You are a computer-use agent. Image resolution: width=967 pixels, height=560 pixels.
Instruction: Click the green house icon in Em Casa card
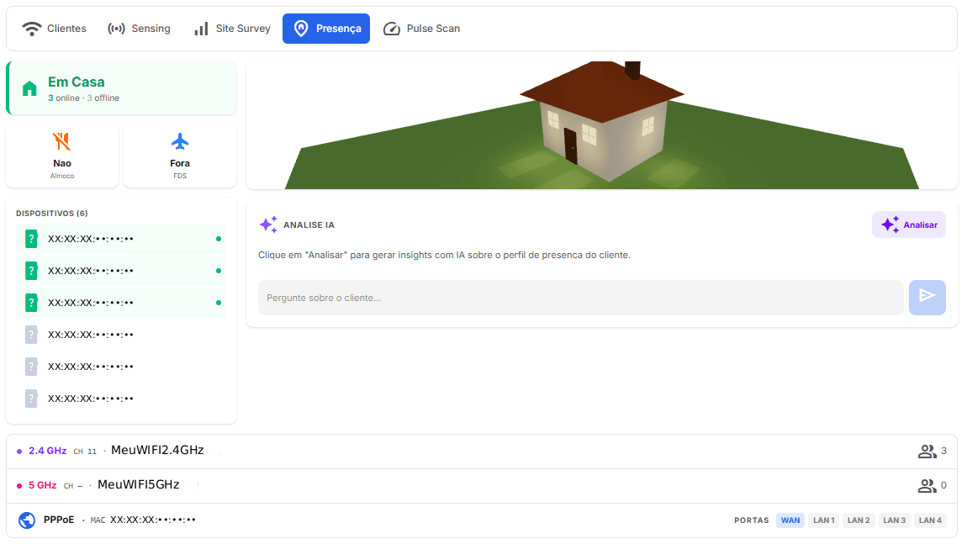click(x=29, y=89)
